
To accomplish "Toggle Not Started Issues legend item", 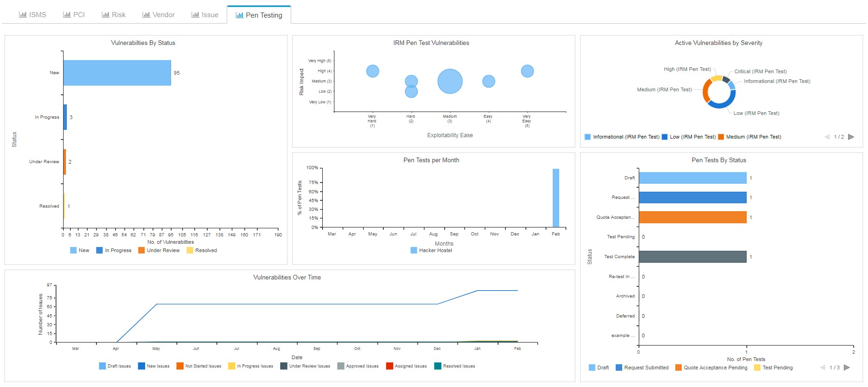I will pos(199,366).
